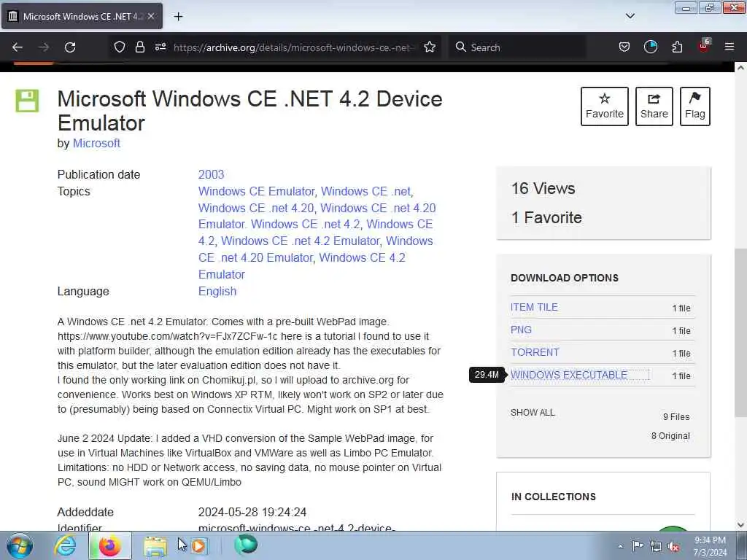Download the PNG option
The image size is (747, 560).
[x=521, y=330]
